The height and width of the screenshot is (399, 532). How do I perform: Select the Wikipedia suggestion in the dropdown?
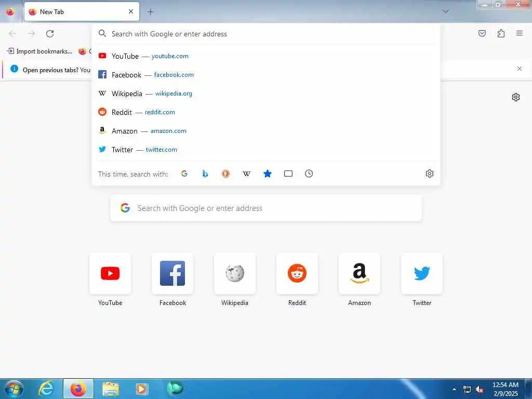[x=266, y=94]
